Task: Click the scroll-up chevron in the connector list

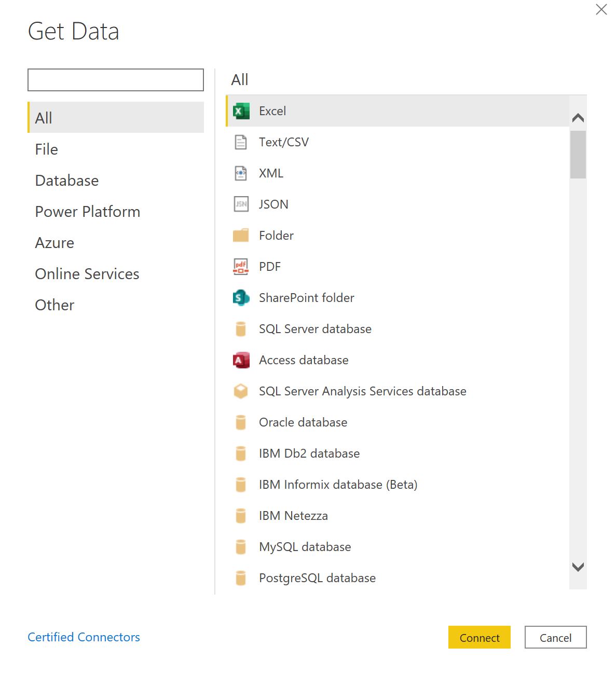Action: (x=578, y=118)
